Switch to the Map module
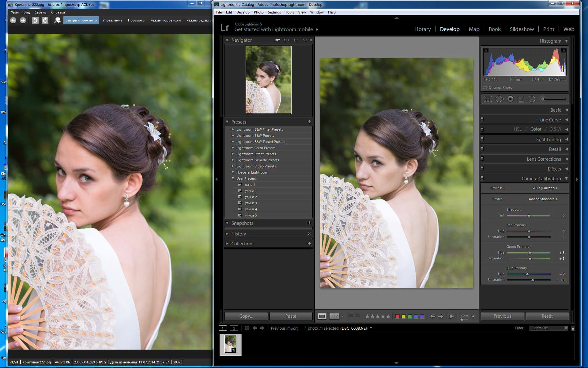Image resolution: width=588 pixels, height=368 pixels. pos(474,29)
